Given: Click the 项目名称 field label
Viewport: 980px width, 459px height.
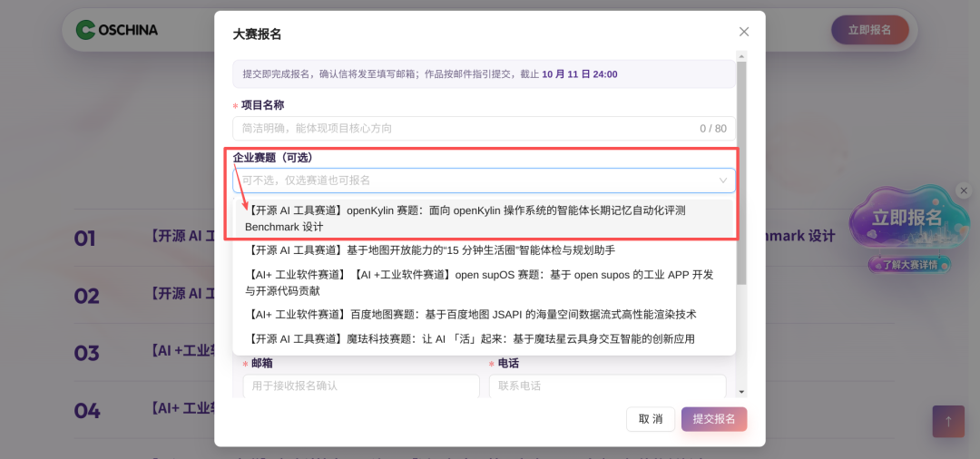Looking at the screenshot, I should tap(262, 105).
